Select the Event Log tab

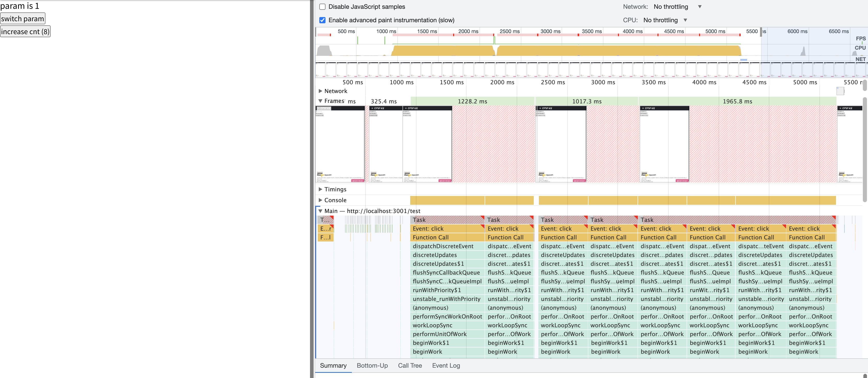point(446,366)
